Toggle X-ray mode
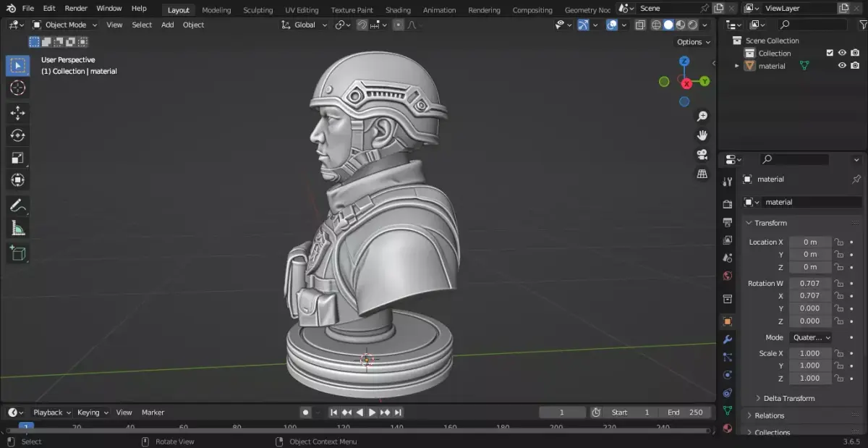Viewport: 868px width, 448px height. (x=640, y=25)
